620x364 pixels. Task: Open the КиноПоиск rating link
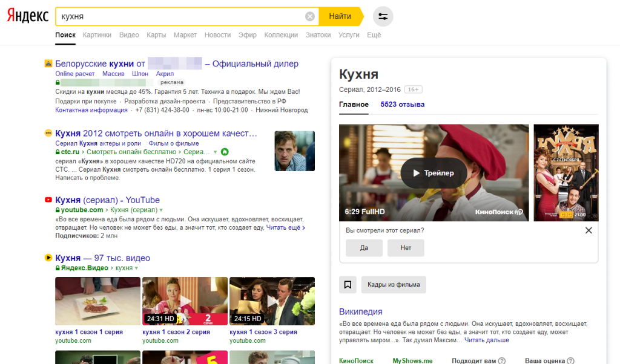tap(356, 361)
